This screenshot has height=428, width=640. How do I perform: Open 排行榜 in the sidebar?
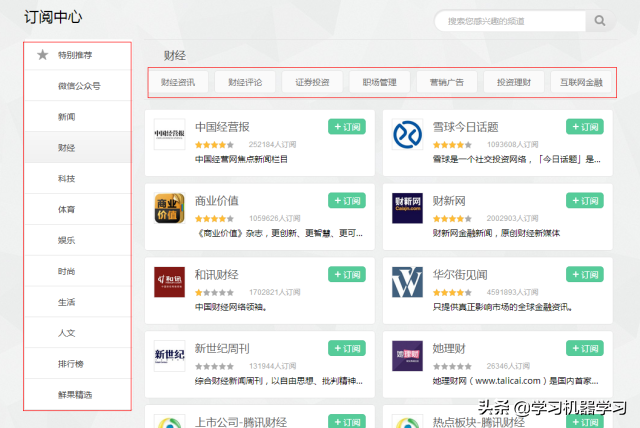click(x=78, y=364)
